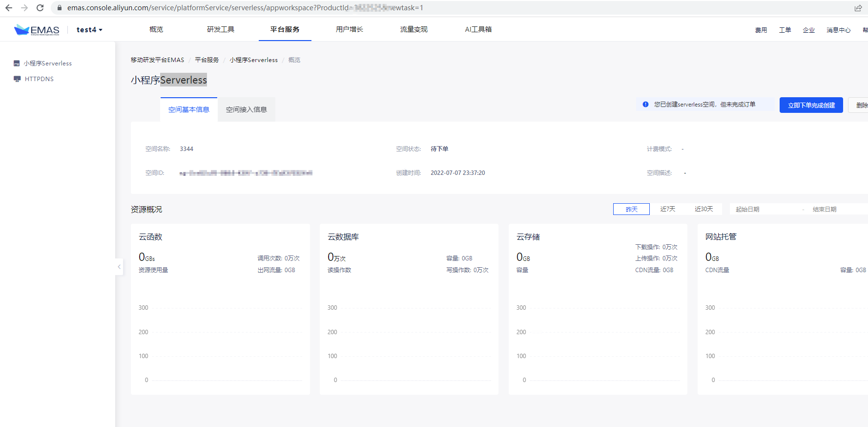Click 调用次数: 0万次 in 云函数 card

point(279,258)
